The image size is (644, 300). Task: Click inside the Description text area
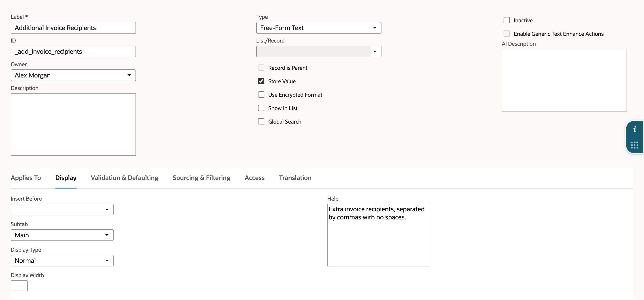coord(73,125)
